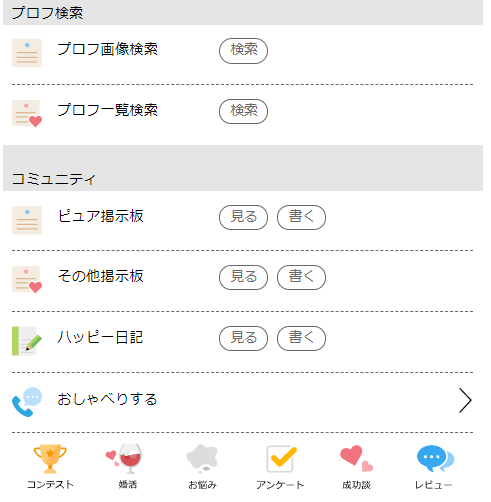View ピュア掲示板 with 見る button
This screenshot has width=491, height=502.
pos(243,217)
